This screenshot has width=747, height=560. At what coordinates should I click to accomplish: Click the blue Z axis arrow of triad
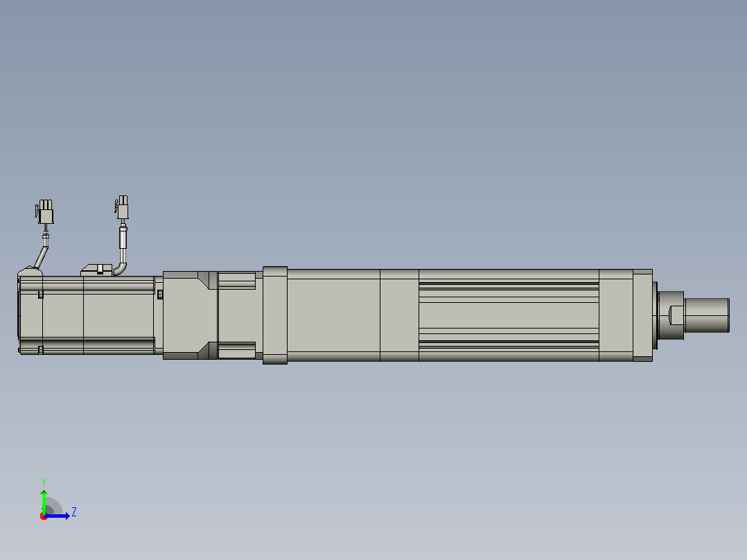pyautogui.click(x=58, y=516)
